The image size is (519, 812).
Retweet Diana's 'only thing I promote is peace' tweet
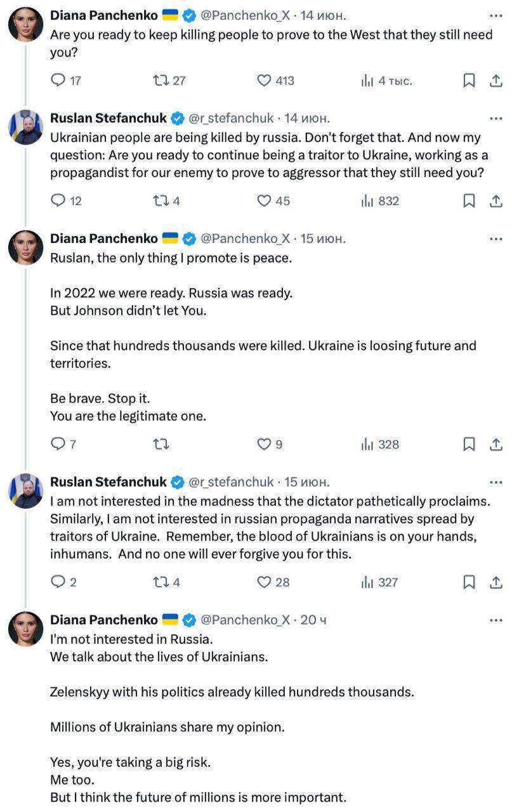[161, 445]
